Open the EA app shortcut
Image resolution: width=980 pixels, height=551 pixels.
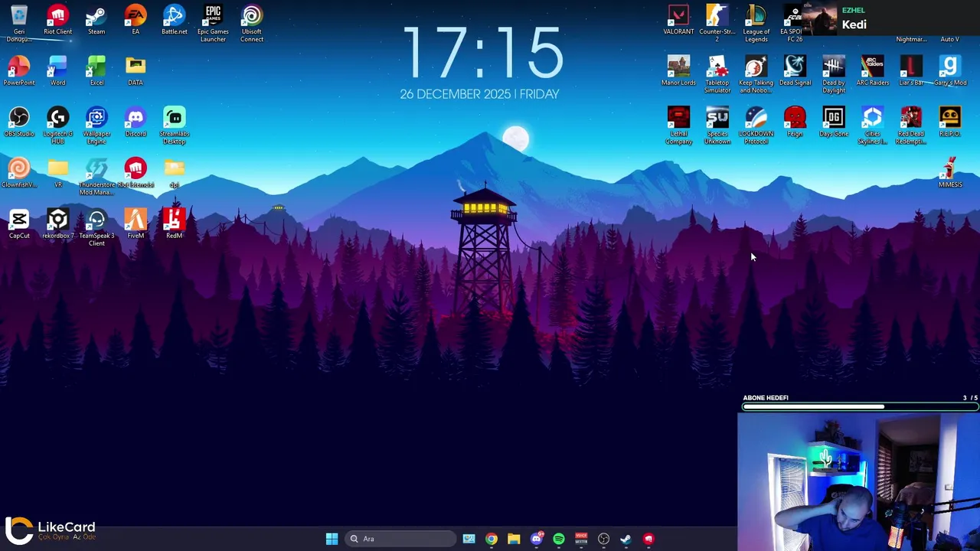(x=136, y=20)
